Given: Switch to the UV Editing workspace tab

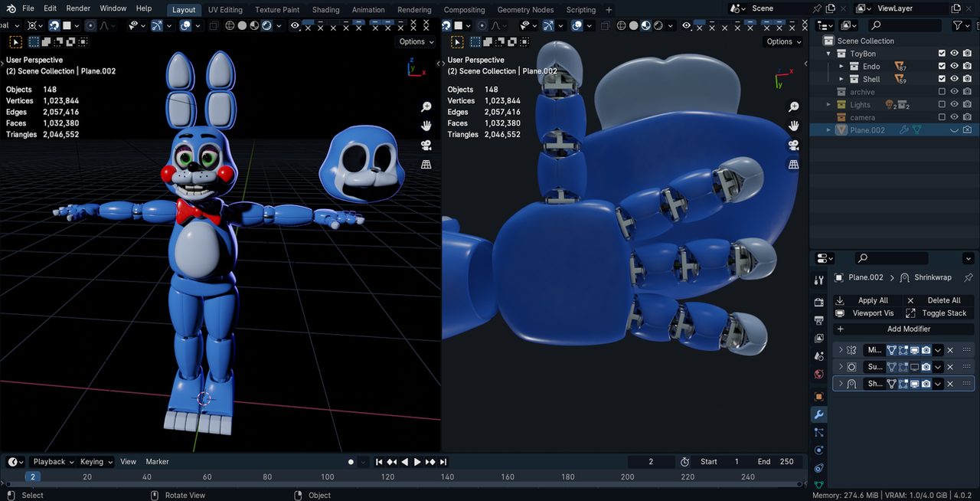Looking at the screenshot, I should [x=225, y=10].
